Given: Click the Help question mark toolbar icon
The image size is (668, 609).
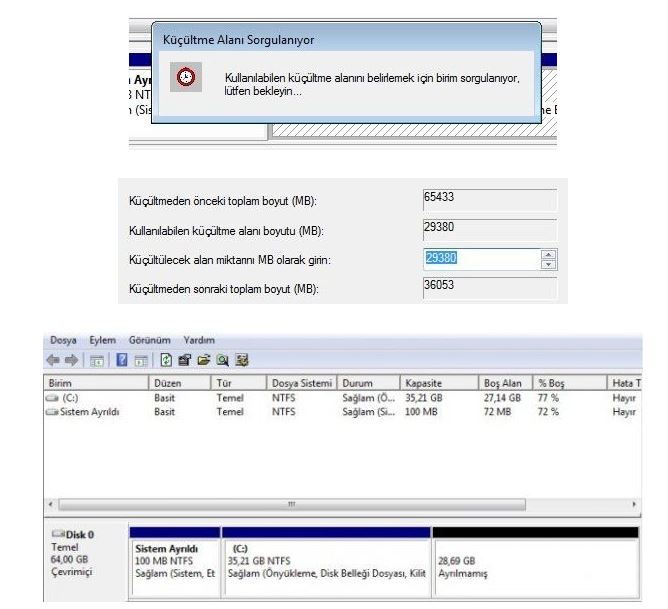Looking at the screenshot, I should tap(122, 360).
